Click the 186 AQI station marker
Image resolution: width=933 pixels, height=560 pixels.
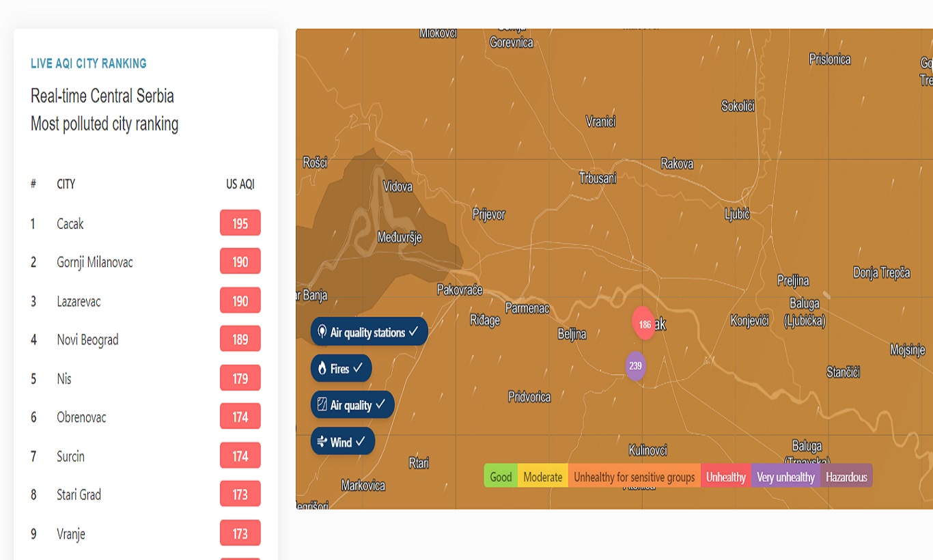coord(645,324)
